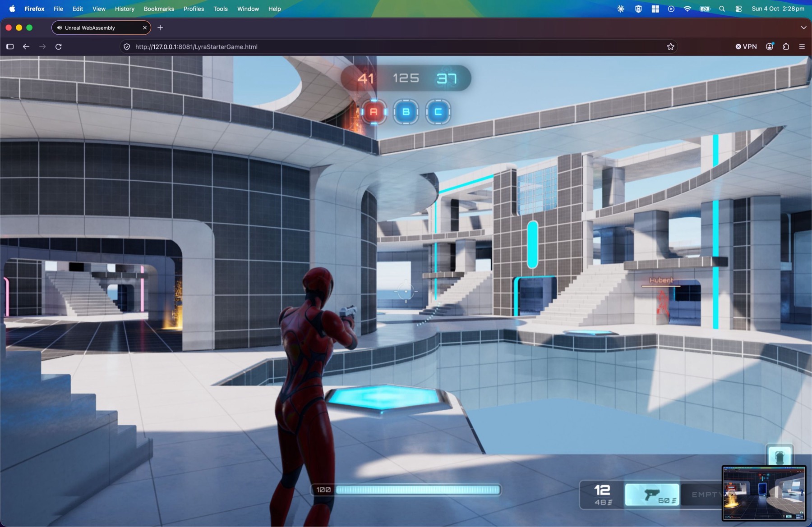Click control point A indicator
812x527 pixels.
click(374, 112)
